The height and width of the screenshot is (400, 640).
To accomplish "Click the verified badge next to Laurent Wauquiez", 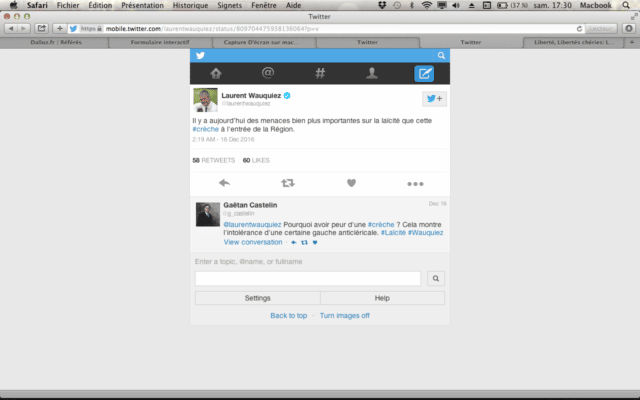I will click(287, 96).
